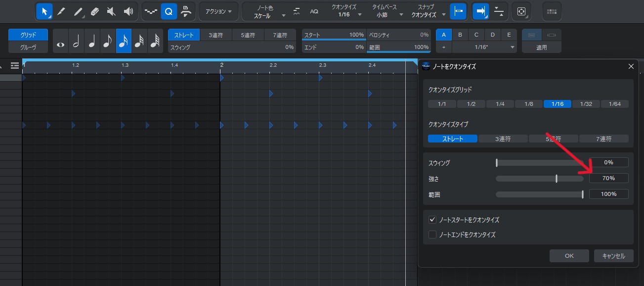The width and height of the screenshot is (644, 286).
Task: Open the アクション dropdown menu
Action: click(218, 11)
